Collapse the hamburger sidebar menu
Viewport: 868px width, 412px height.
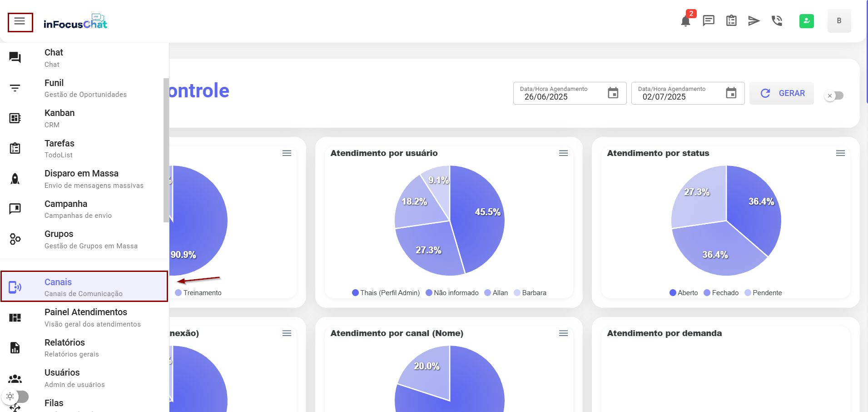coord(20,22)
